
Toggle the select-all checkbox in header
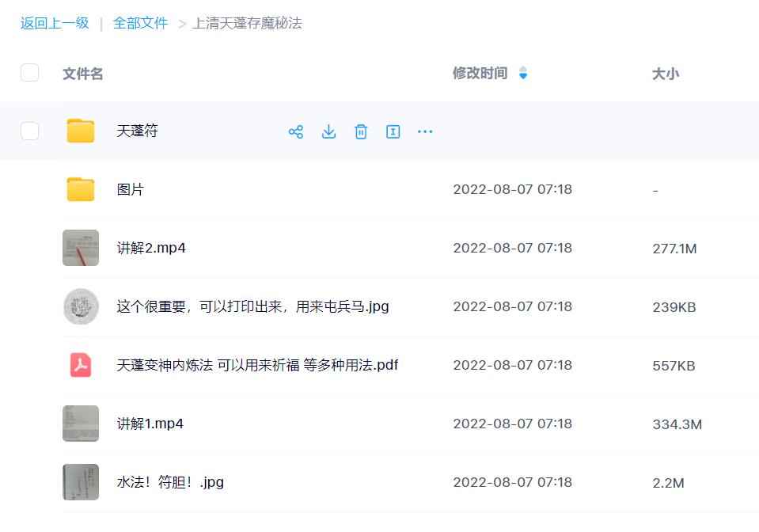(29, 72)
